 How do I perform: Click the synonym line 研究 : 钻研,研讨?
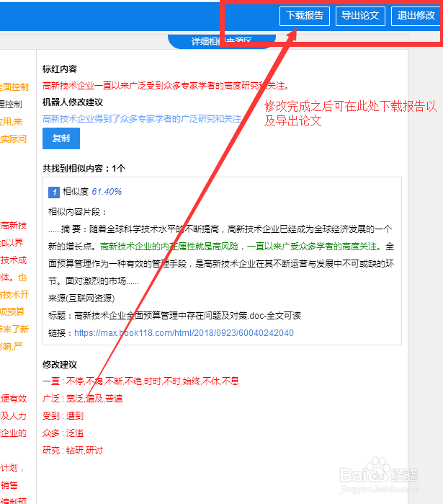click(73, 451)
